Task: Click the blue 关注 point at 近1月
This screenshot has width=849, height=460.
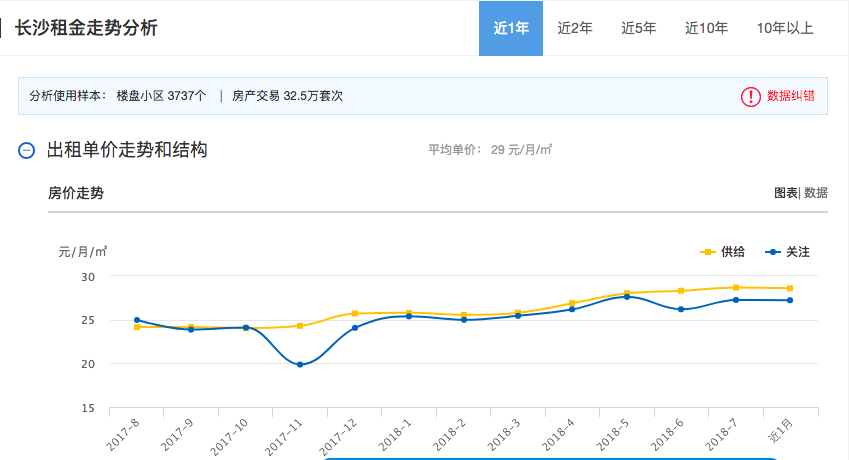Action: 790,300
